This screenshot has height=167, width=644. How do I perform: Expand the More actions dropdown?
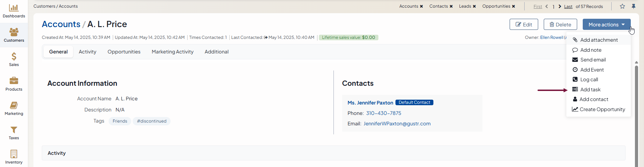[606, 25]
